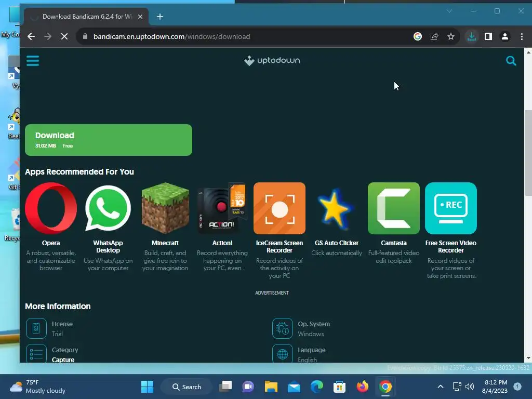Click the green Download button
This screenshot has height=399, width=532.
(109, 140)
